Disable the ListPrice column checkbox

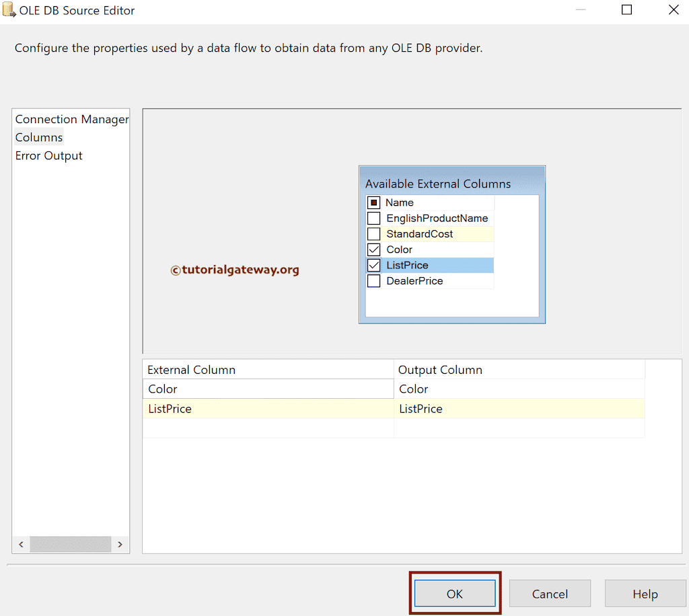[373, 265]
